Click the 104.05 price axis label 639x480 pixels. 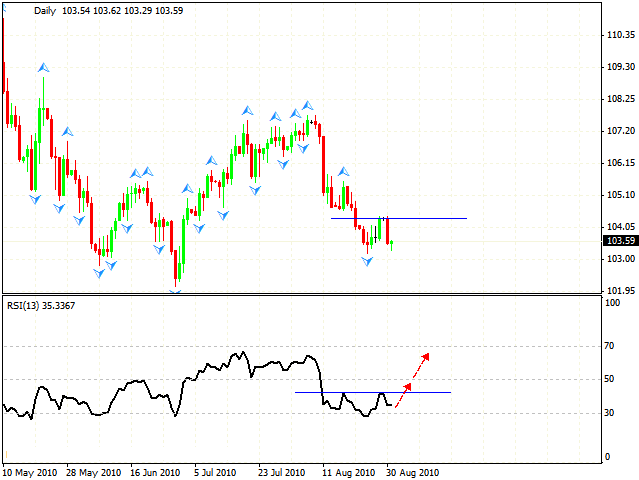coord(621,227)
